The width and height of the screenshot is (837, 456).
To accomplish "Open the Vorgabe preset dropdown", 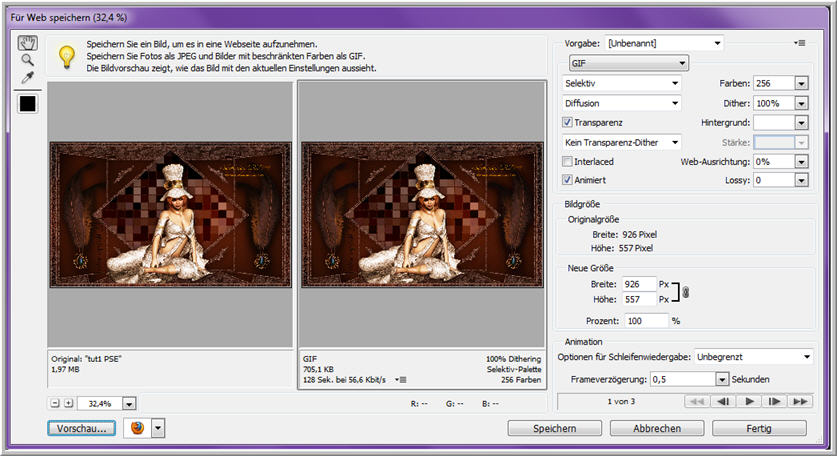I will pyautogui.click(x=665, y=43).
